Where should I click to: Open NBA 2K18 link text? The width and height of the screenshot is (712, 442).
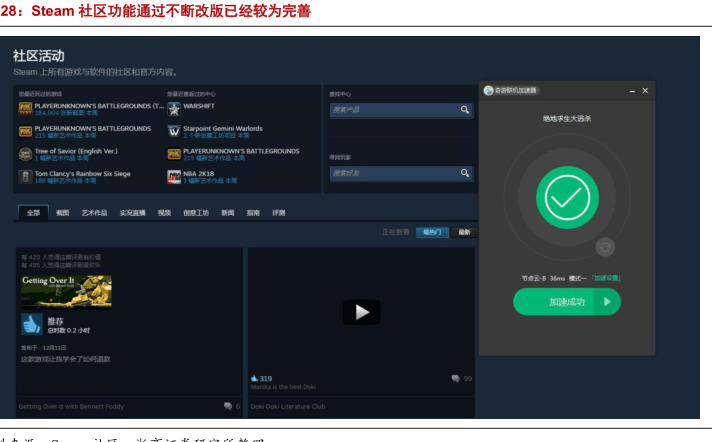(x=198, y=174)
